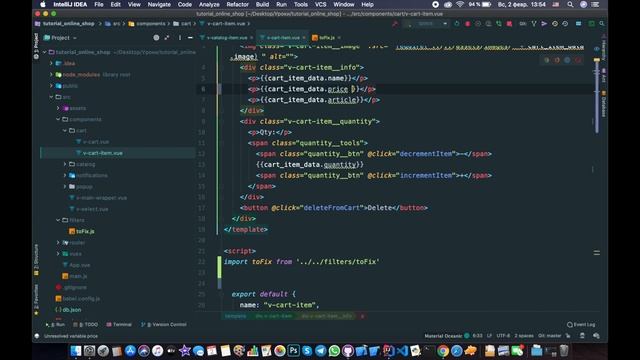Toggle the Terminal tool window button
The height and width of the screenshot is (360, 640).
(119, 324)
